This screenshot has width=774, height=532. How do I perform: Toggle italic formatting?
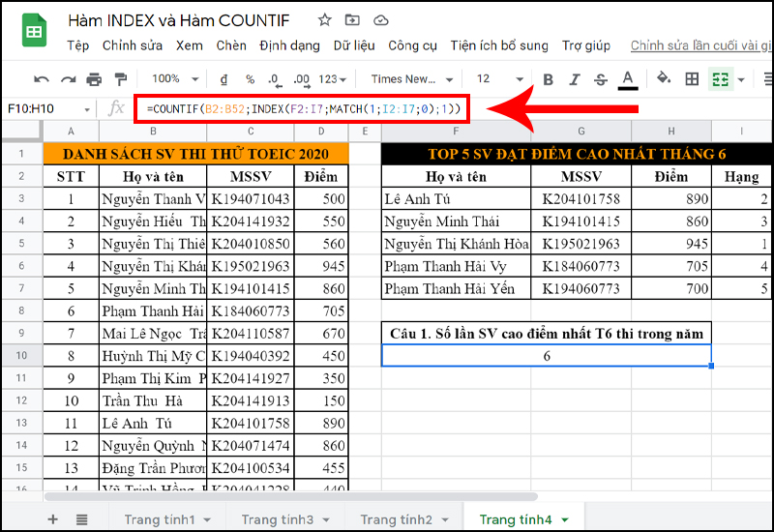[x=574, y=79]
